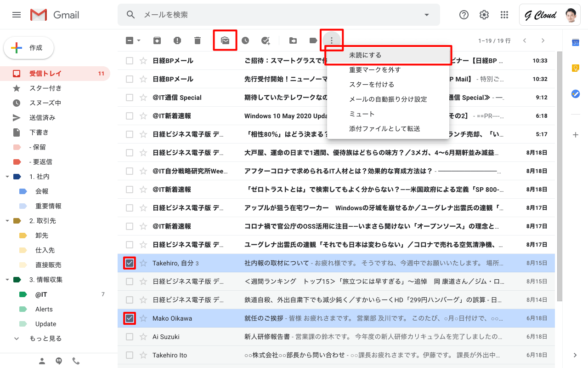588x368 pixels.
Task: Click the 作成 compose button
Action: pos(29,48)
